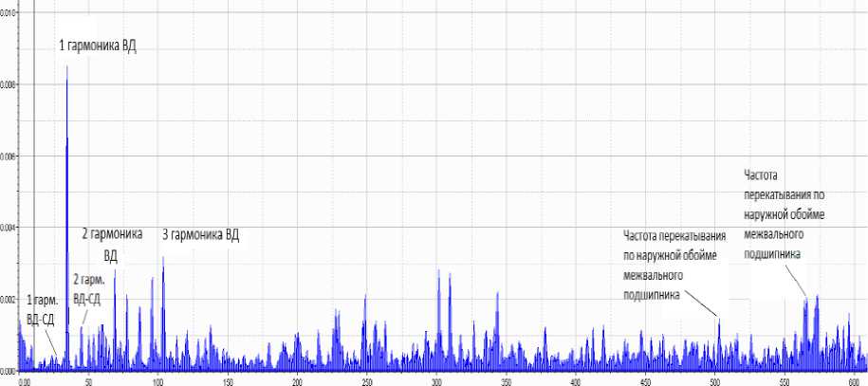Screen dimensions: 868x386
Task: Click the 'Частота перекатывания' annotation pointing near 500
Action: [x=674, y=266]
